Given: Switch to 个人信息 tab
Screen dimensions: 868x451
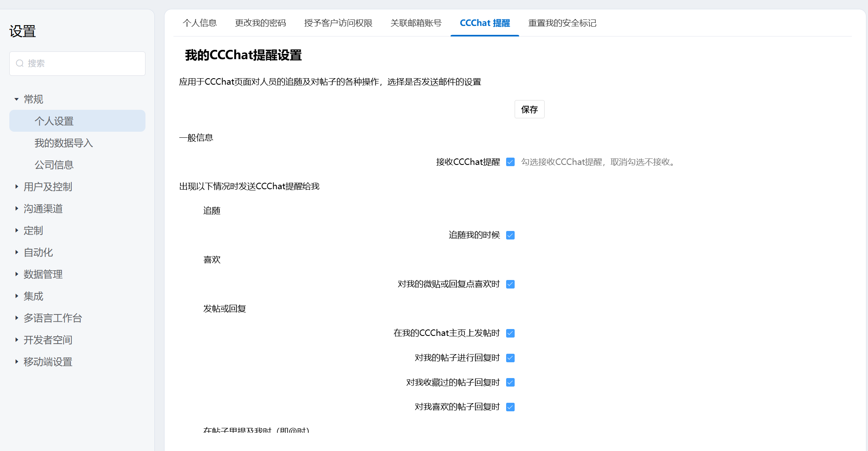Looking at the screenshot, I should [200, 23].
